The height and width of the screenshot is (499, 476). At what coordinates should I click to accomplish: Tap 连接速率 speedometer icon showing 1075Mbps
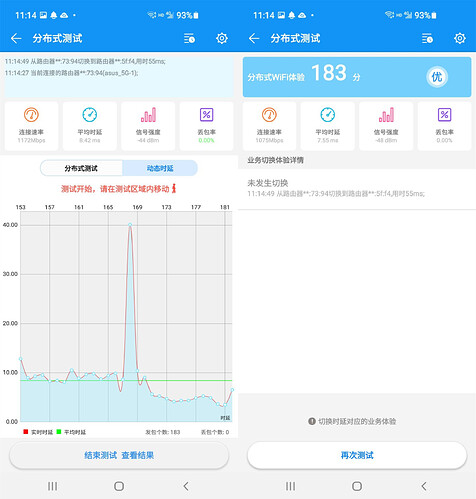pos(269,115)
